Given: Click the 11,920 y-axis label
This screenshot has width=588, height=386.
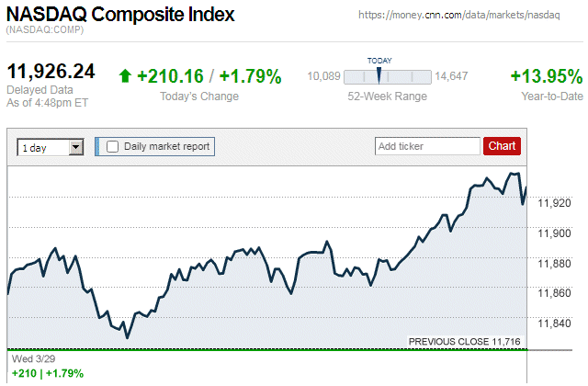Looking at the screenshot, I should pos(555,202).
